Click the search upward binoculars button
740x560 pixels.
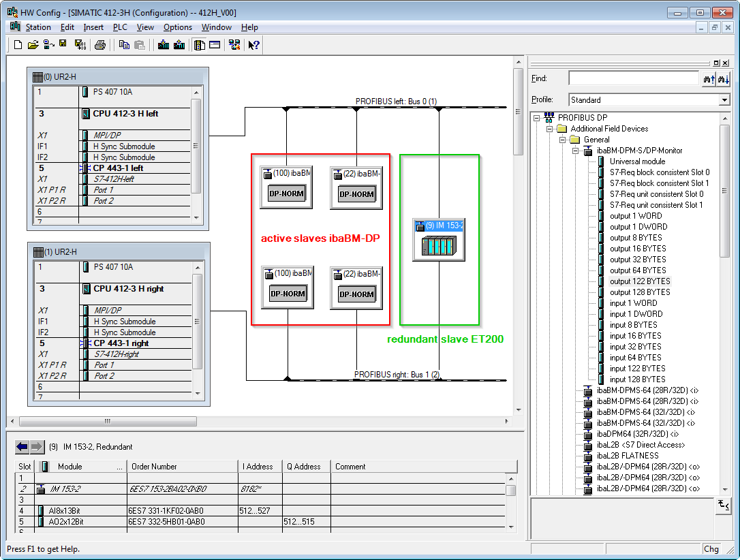(x=709, y=79)
